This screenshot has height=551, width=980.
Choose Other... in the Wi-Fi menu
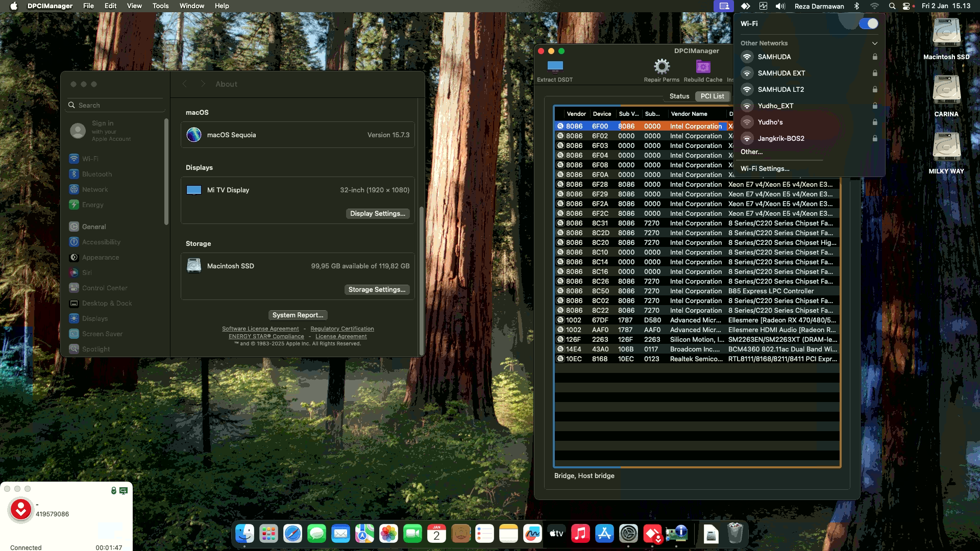751,152
